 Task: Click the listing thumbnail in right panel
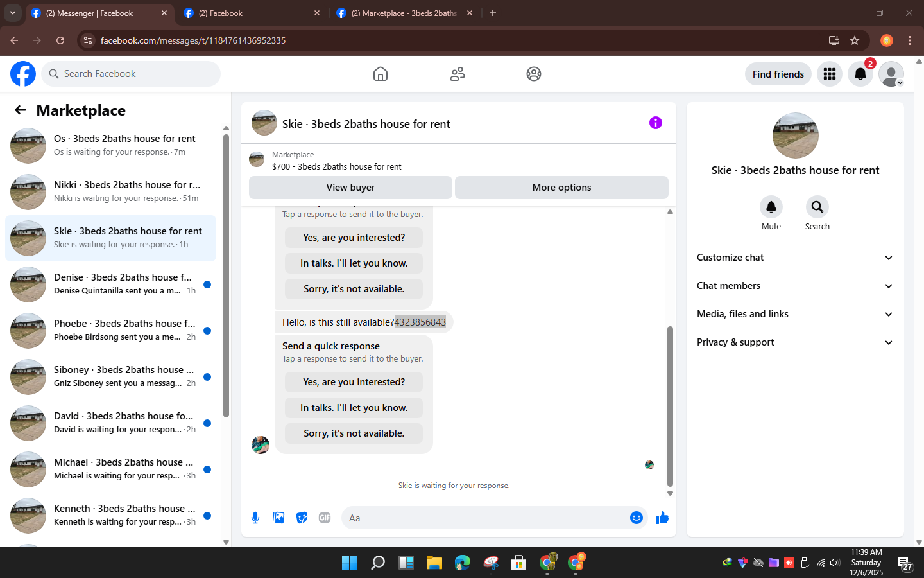click(x=795, y=136)
